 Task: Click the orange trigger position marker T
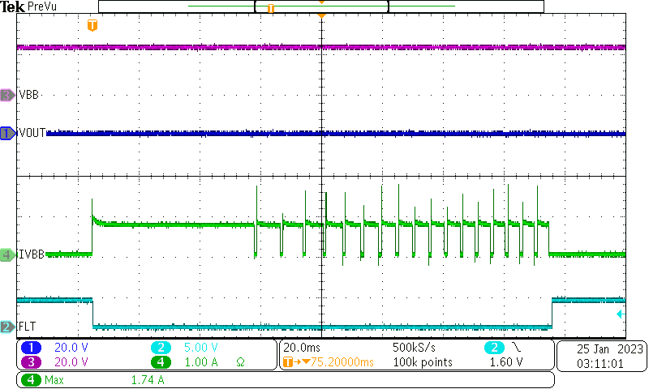pyautogui.click(x=92, y=25)
